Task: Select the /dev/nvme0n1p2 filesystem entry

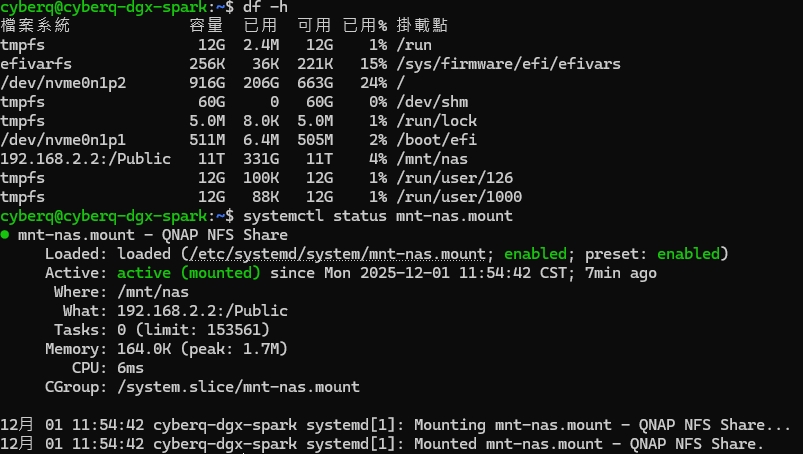Action: coord(63,83)
